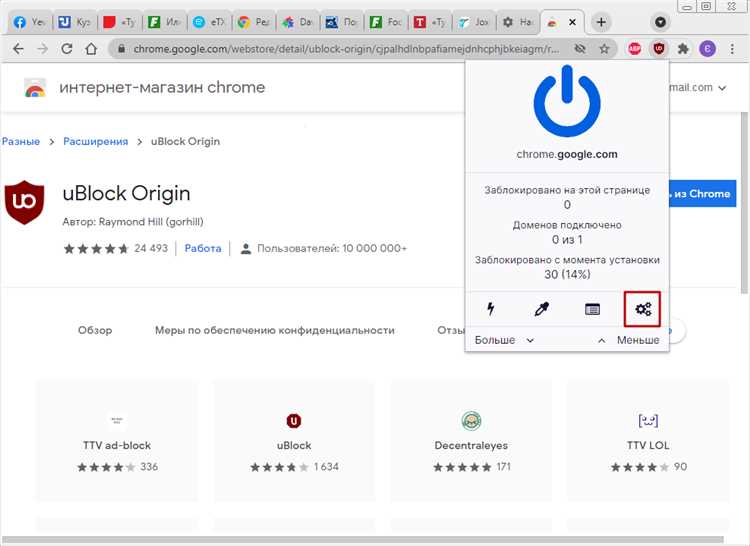Toggle the large uBlock power button
The width and height of the screenshot is (750, 546).
point(567,100)
